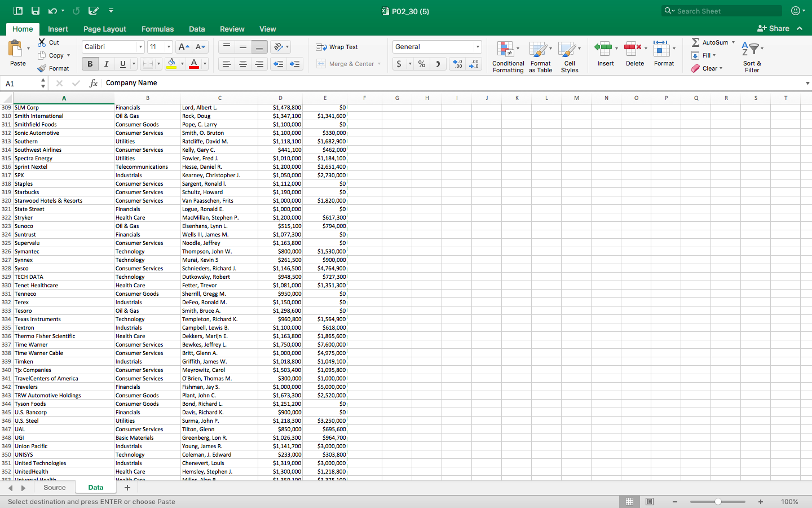Increase decimal places
Viewport: 812px width, 508px height.
click(x=457, y=64)
